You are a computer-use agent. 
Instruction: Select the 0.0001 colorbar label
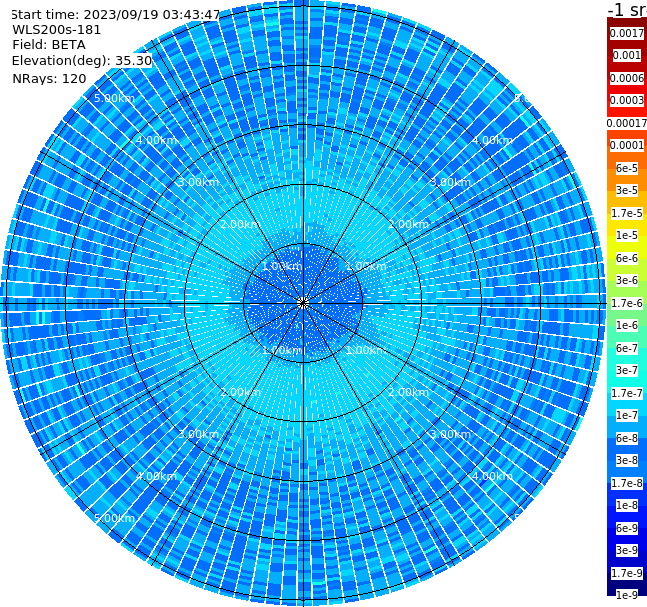[627, 145]
